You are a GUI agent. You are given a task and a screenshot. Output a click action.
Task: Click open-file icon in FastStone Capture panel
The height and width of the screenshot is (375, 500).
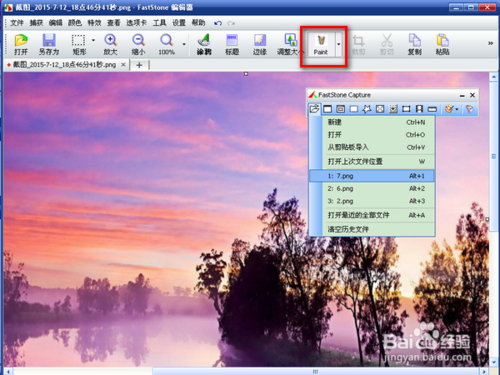314,109
